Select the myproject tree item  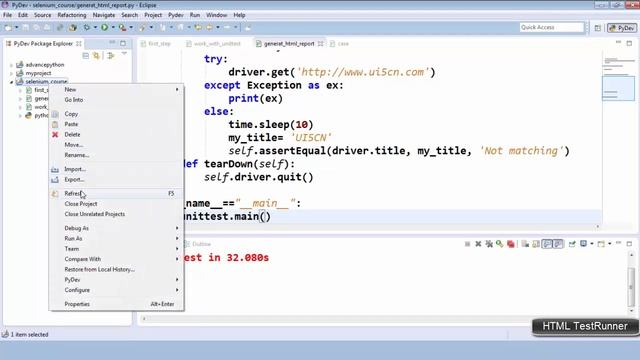coord(38,73)
